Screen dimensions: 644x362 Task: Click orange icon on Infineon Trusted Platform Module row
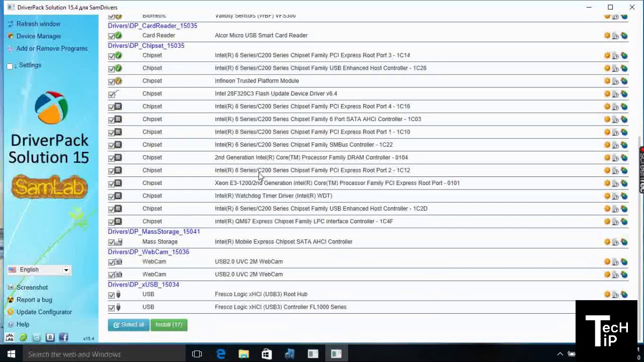point(607,81)
